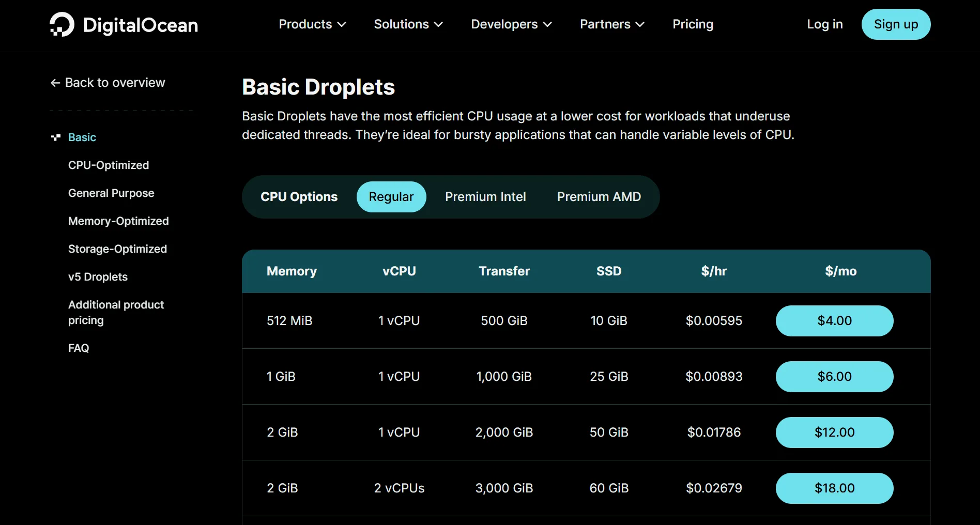The width and height of the screenshot is (980, 525).
Task: Click the 2 vCPUs cell
Action: pyautogui.click(x=399, y=488)
